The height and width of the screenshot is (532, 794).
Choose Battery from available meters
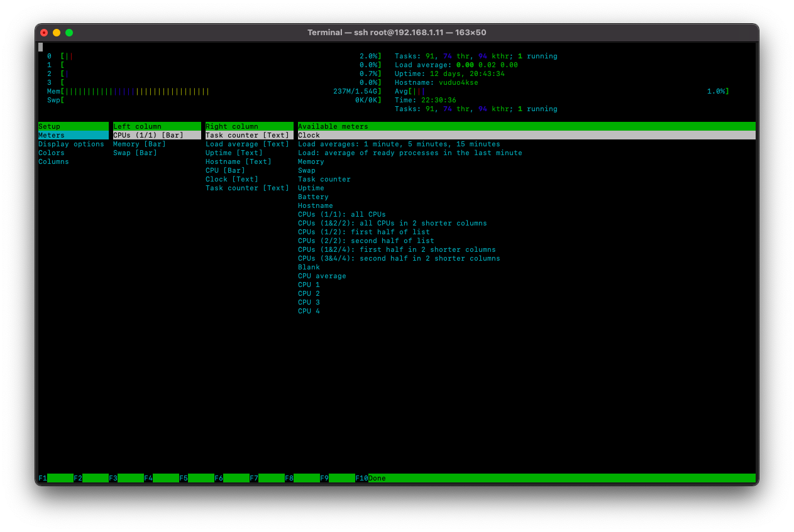pyautogui.click(x=313, y=197)
